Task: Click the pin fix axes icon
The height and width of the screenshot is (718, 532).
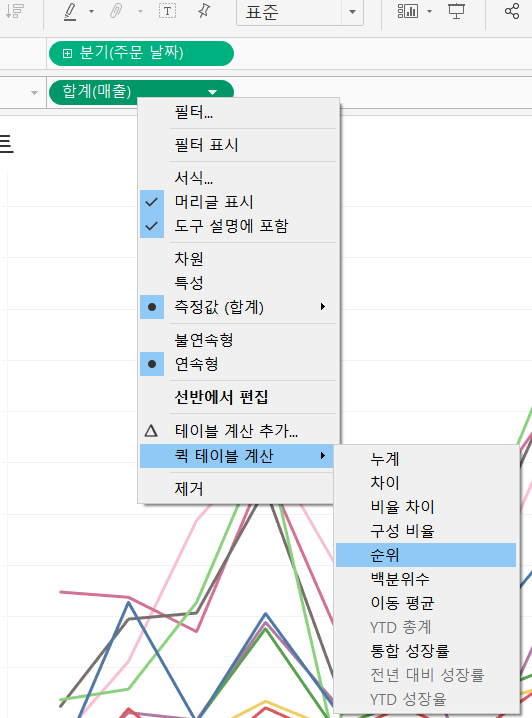Action: [x=204, y=11]
